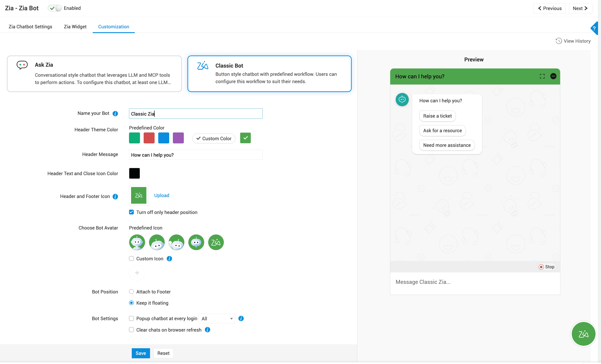601x364 pixels.
Task: Open the All dropdown in Bot Settings
Action: (217, 319)
